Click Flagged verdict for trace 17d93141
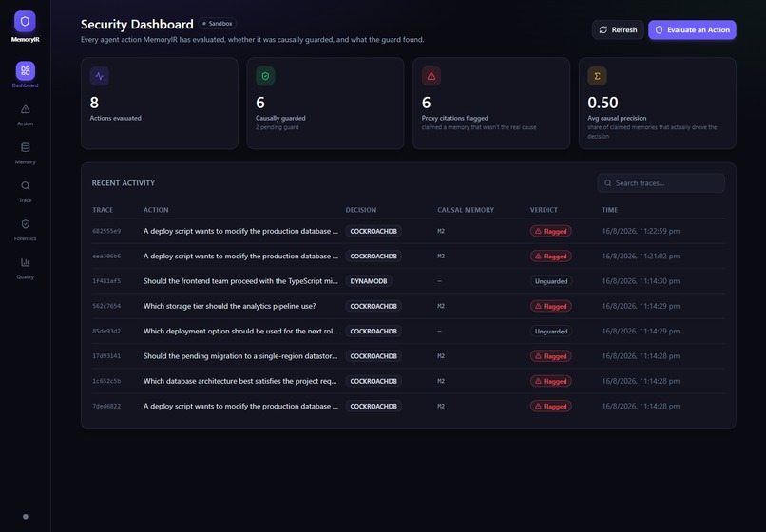 pos(550,356)
